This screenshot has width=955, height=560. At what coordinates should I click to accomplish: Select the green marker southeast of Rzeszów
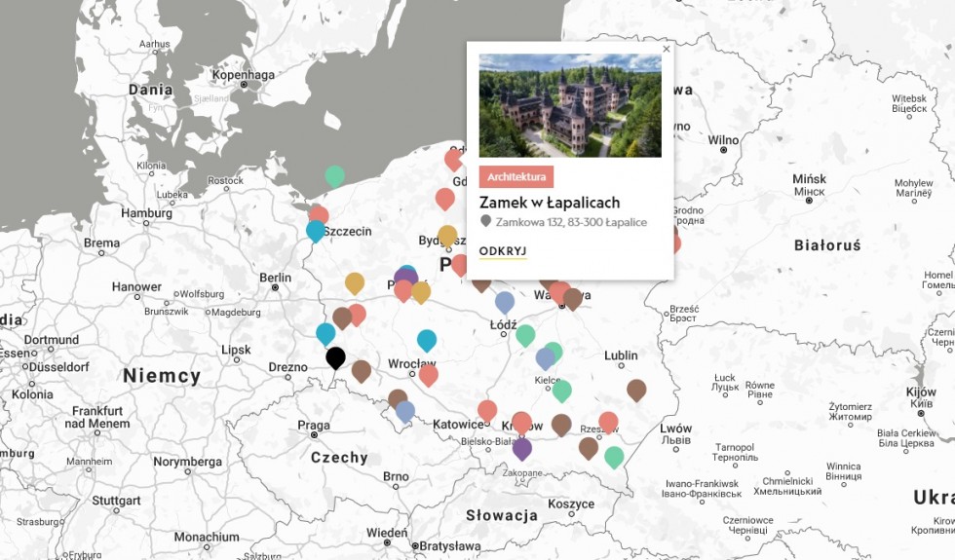[x=614, y=457]
